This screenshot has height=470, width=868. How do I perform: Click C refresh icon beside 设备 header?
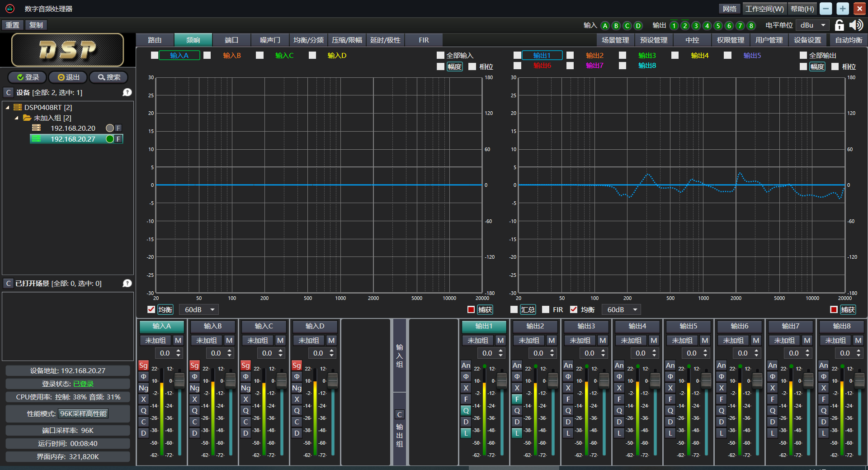click(x=8, y=93)
